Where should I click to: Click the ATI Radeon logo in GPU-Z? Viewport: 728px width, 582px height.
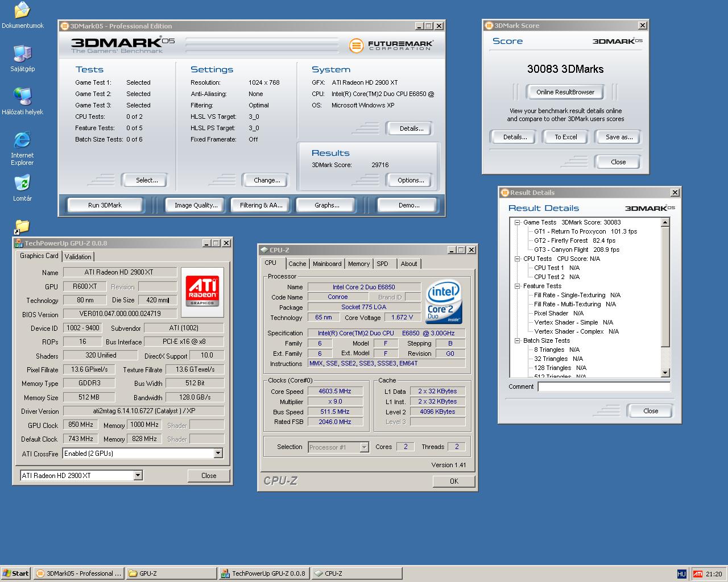point(202,290)
